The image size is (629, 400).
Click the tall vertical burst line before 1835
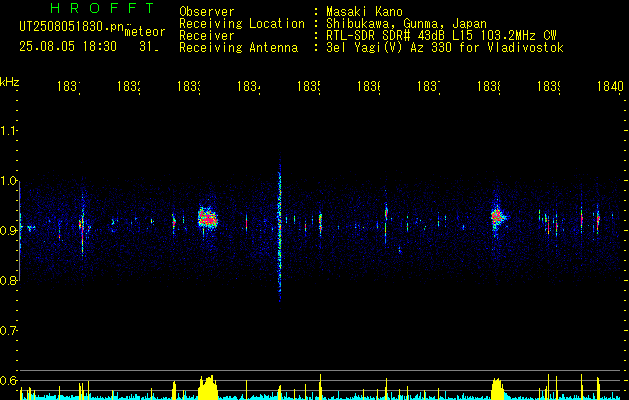(x=280, y=229)
